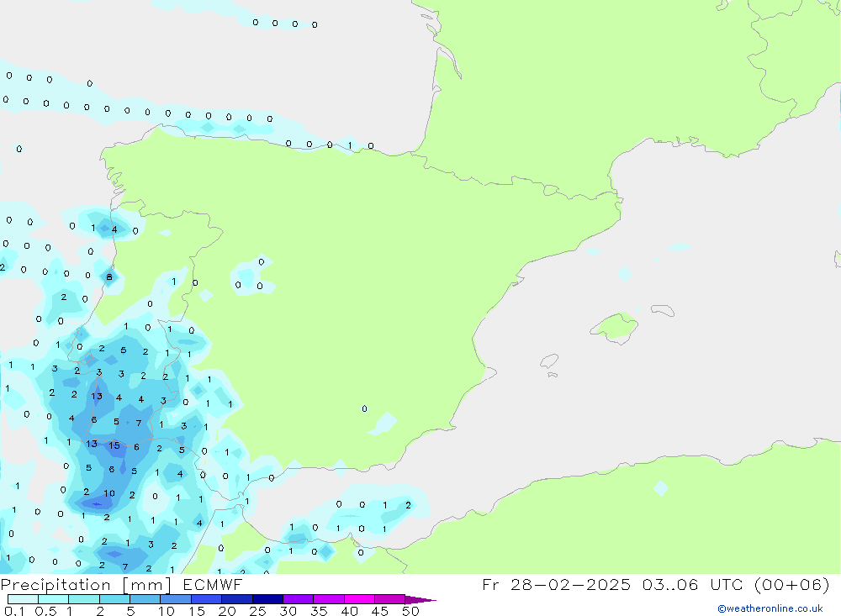This screenshot has width=841, height=616.
Task: Select the 2–5 mm legend swatch
Action: pos(114,599)
